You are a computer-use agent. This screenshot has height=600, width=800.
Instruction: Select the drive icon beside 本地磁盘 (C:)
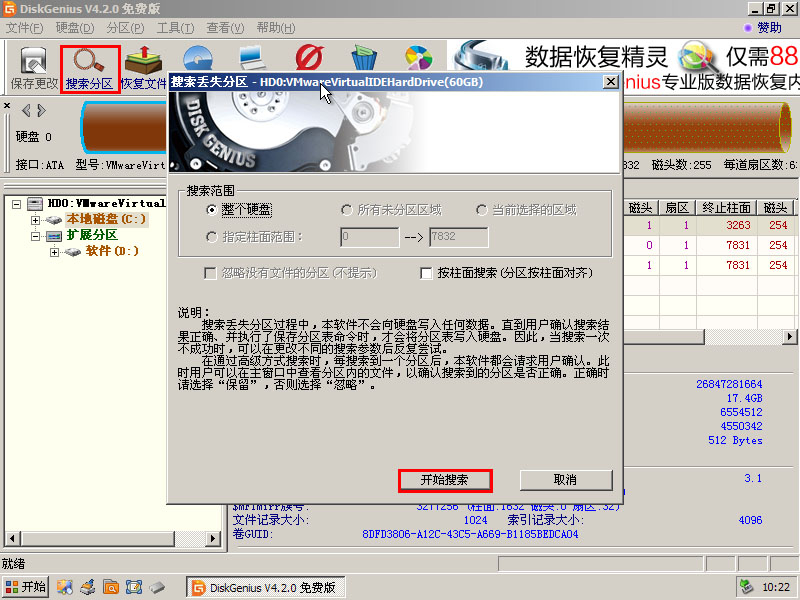point(54,220)
